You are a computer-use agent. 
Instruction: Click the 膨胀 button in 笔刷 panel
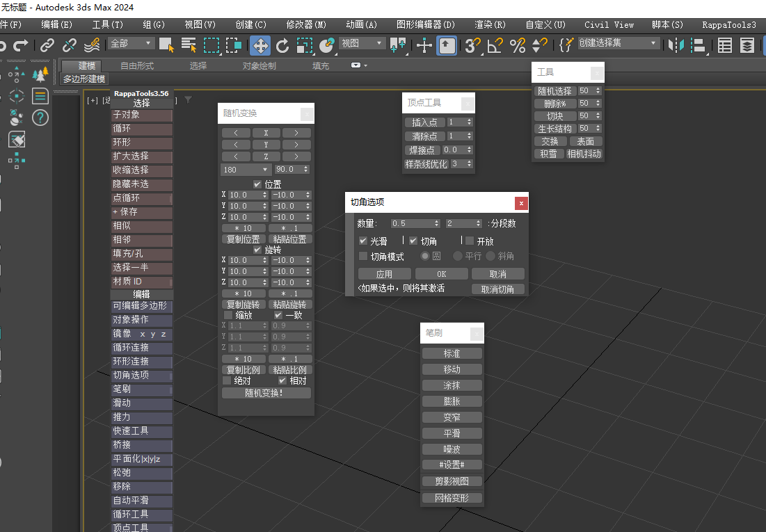click(x=452, y=401)
